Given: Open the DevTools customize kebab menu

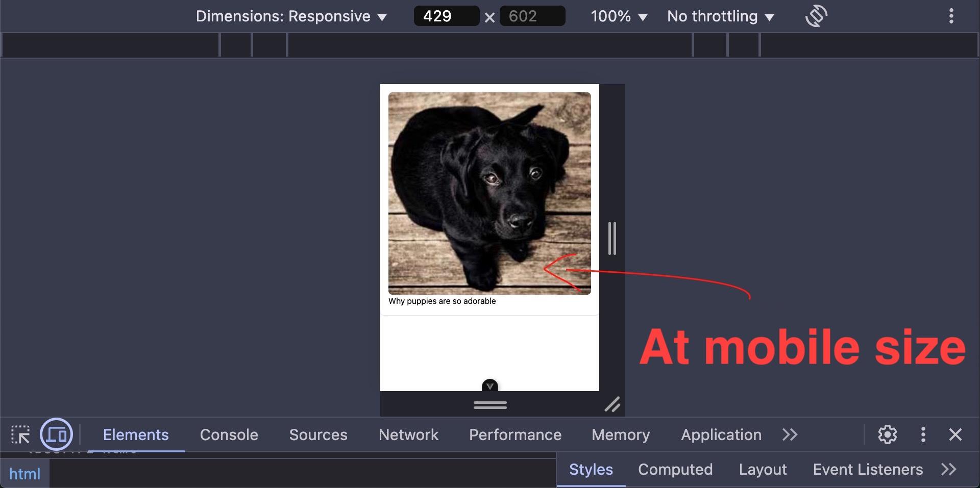Looking at the screenshot, I should [x=923, y=434].
